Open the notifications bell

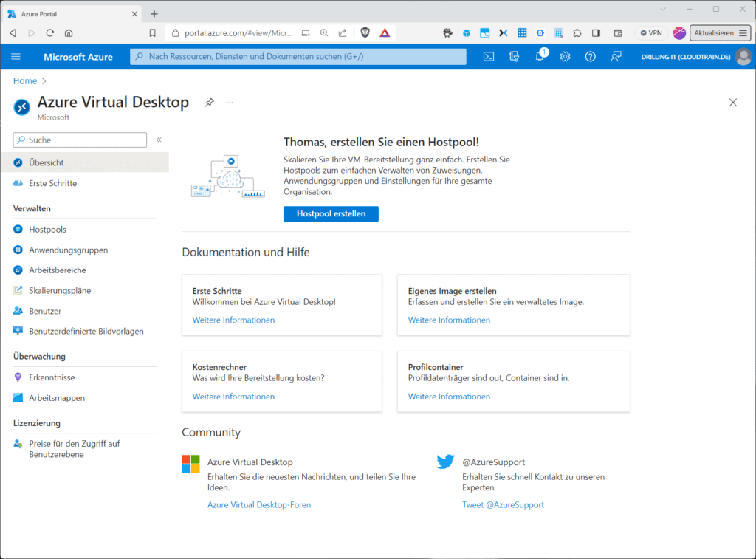pos(540,56)
